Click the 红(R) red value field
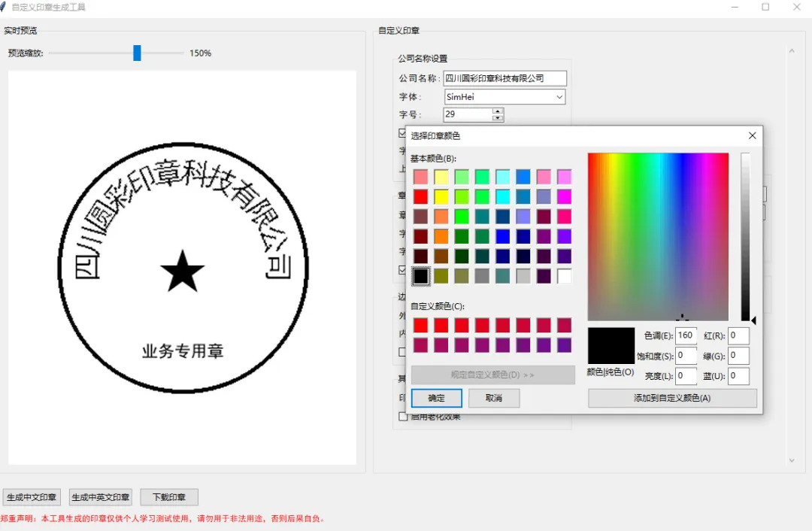This screenshot has height=531, width=812. (738, 335)
